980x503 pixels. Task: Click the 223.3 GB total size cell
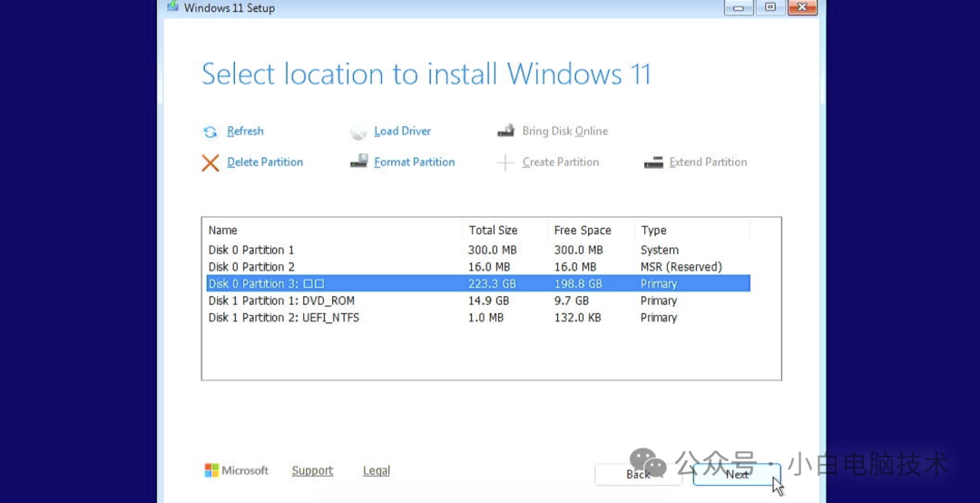click(x=493, y=283)
